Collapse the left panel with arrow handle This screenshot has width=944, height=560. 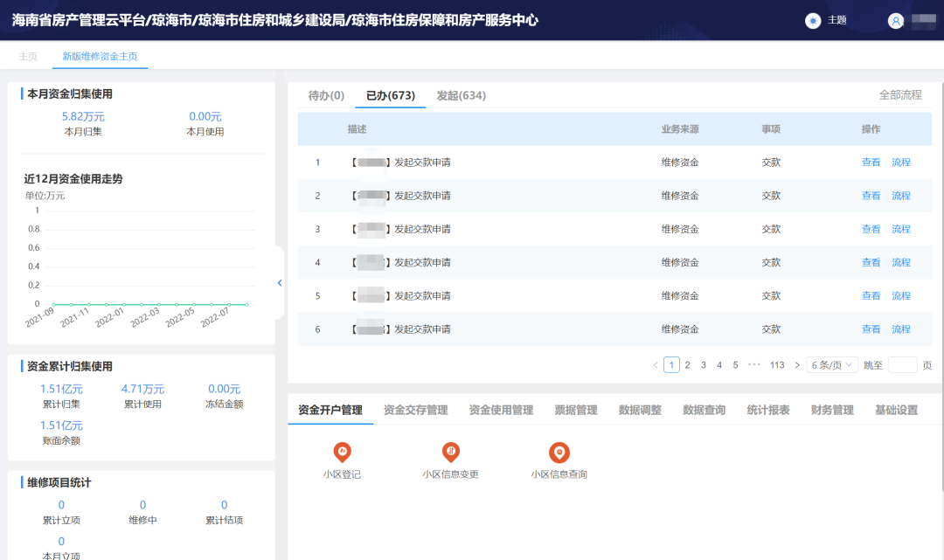tap(280, 283)
